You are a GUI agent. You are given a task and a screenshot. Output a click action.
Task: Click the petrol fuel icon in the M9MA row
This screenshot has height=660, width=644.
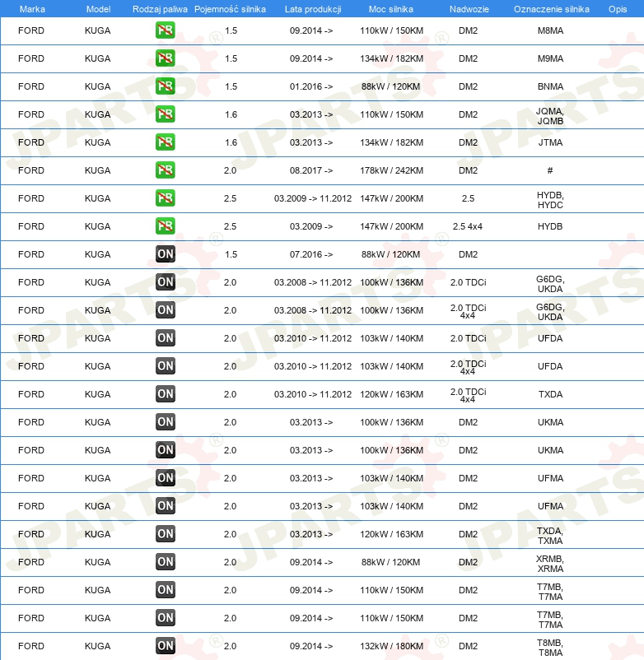click(x=165, y=58)
